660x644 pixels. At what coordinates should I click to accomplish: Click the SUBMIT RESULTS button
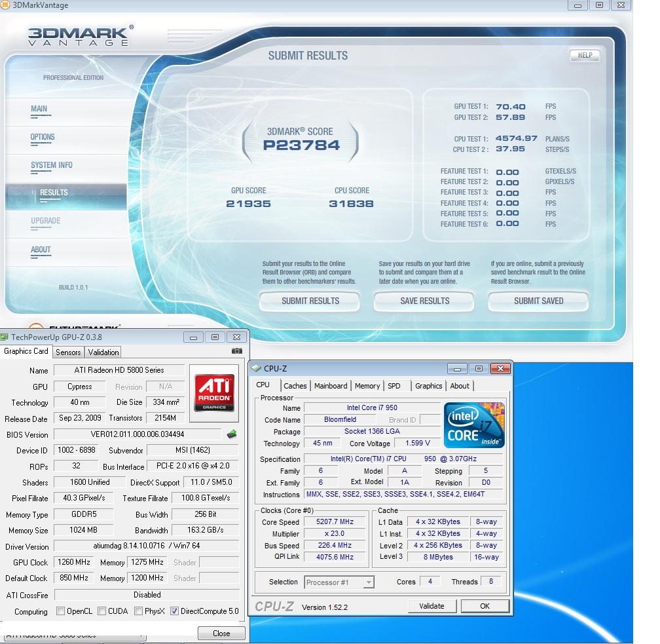(310, 301)
